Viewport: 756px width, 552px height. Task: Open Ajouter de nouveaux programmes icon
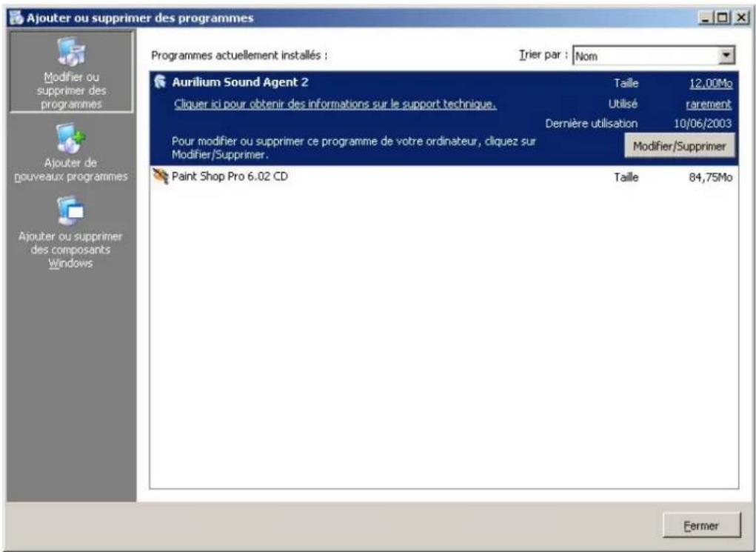(x=70, y=139)
